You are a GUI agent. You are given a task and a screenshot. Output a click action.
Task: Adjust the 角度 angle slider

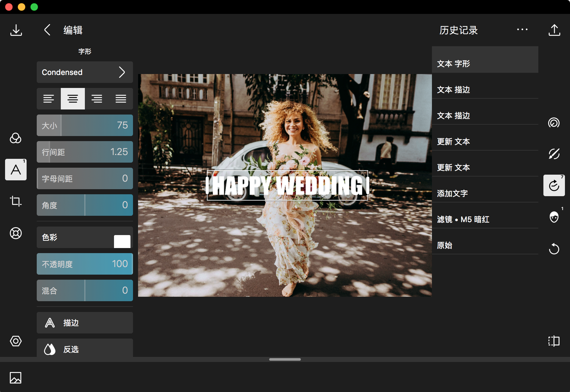(85, 205)
